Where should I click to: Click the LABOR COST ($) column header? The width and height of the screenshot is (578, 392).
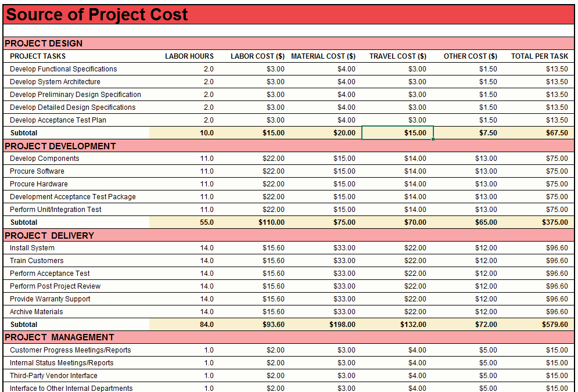click(x=257, y=56)
